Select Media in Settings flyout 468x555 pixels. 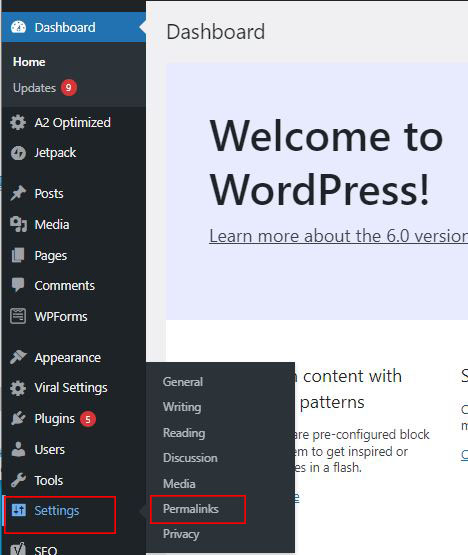[x=179, y=484]
